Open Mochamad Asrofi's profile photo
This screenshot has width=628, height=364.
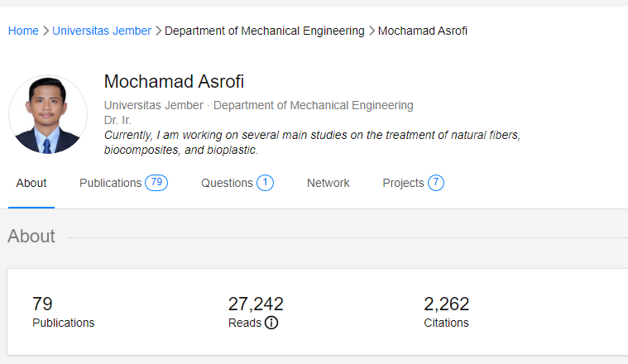[48, 115]
